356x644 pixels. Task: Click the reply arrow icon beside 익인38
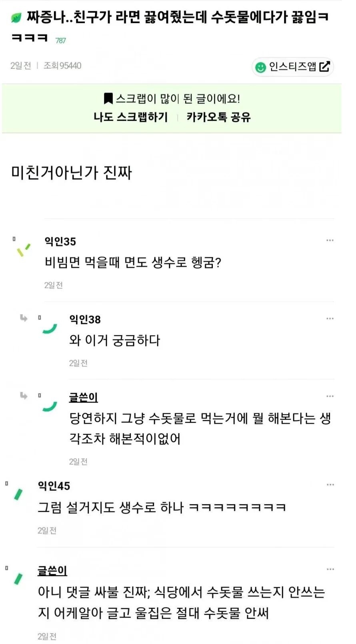tap(24, 318)
